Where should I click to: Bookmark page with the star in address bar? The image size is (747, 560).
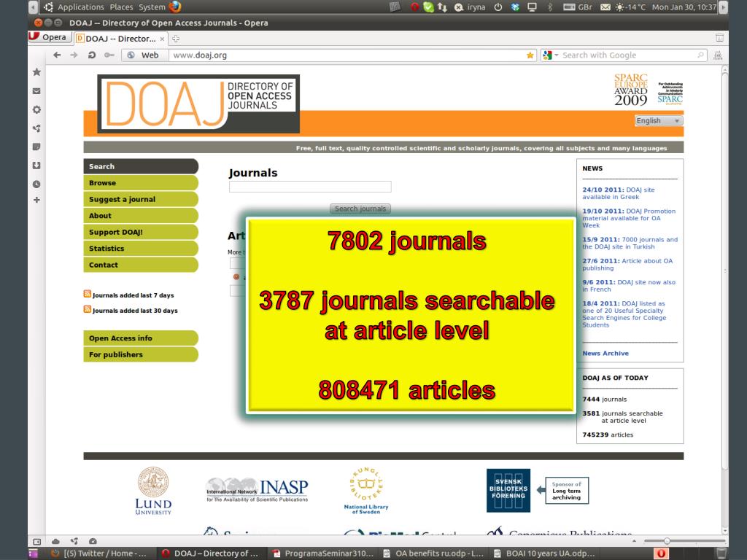pos(530,55)
